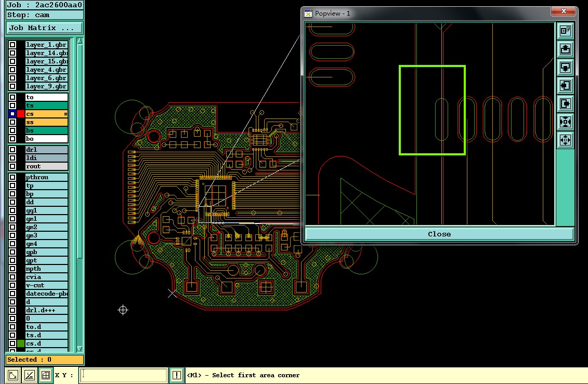
Task: Click the grid snap icon beside X Y
Action: tap(46, 375)
